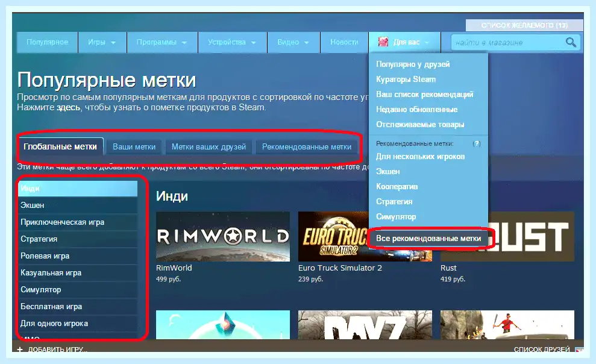Select Стратегия in the left tag list
This screenshot has width=596, height=364.
(x=78, y=239)
